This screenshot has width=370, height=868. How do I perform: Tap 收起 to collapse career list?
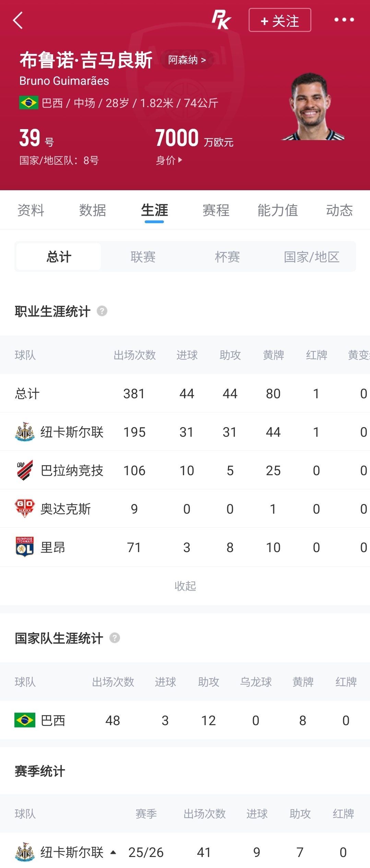coord(185,586)
